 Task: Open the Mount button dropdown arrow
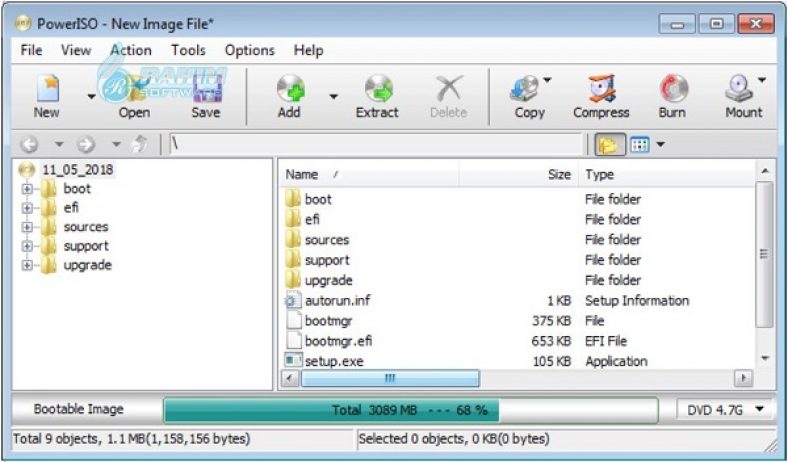[761, 80]
